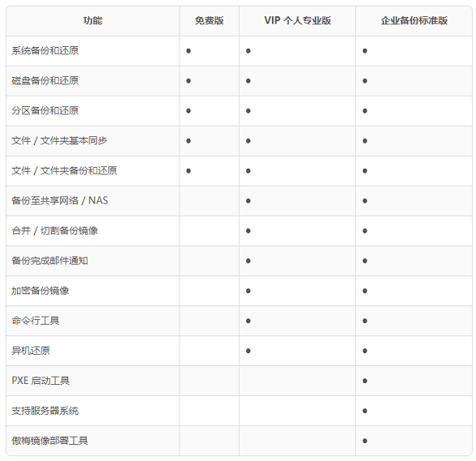The width and height of the screenshot is (476, 461).
Task: Click 免费版 dot for 文件夹基本同步
Action: coord(189,141)
